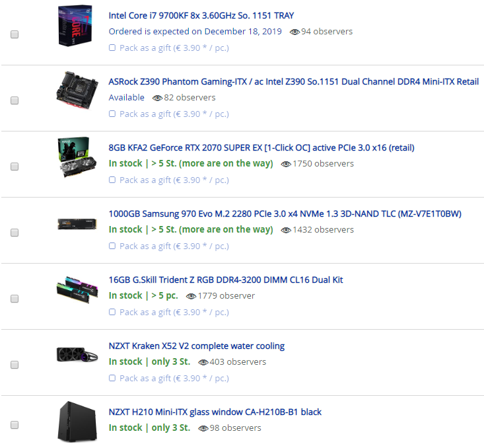Click the eye icon beside 1432 observers
This screenshot has height=448, width=484.
pos(286,230)
